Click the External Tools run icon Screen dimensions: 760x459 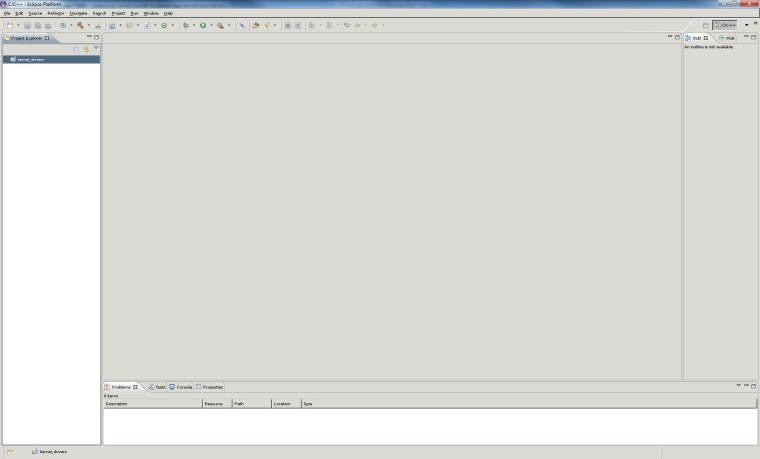coord(220,25)
